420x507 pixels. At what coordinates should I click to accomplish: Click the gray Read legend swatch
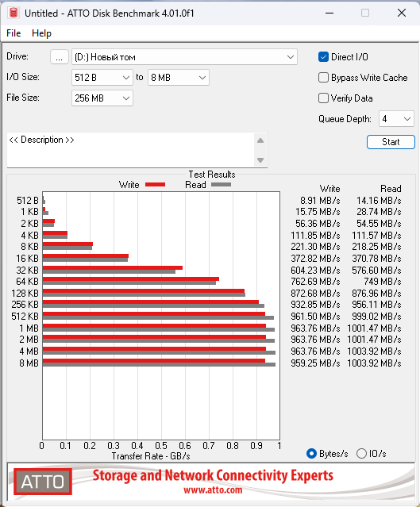pos(221,185)
